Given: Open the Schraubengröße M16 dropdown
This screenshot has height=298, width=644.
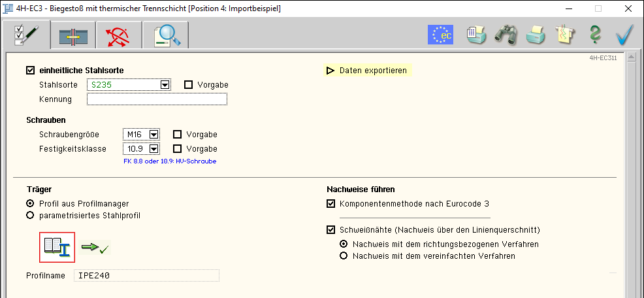Looking at the screenshot, I should 154,135.
